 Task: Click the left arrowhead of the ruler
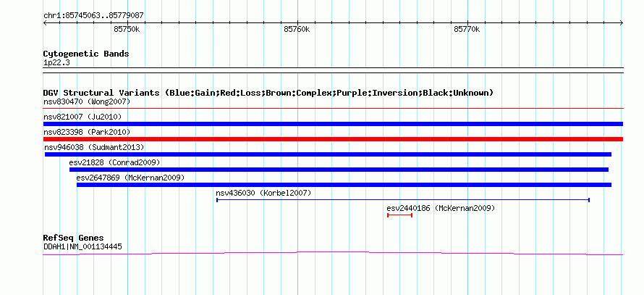pos(45,23)
